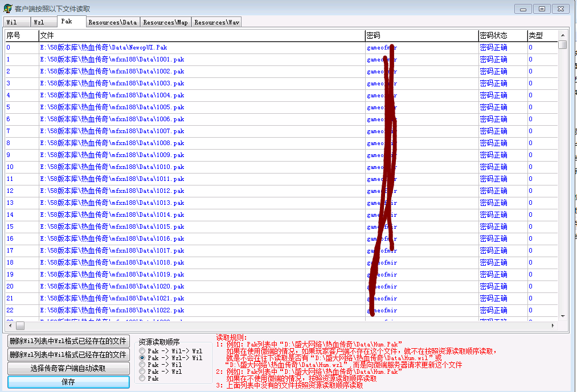Switch to Resources\Data tab
Image resolution: width=577 pixels, height=392 pixels.
pyautogui.click(x=113, y=22)
